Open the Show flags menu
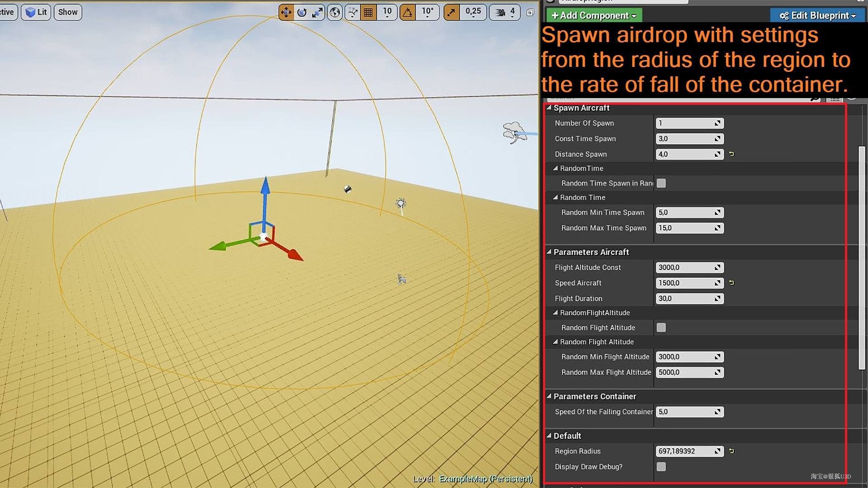The image size is (868, 488). tap(67, 12)
